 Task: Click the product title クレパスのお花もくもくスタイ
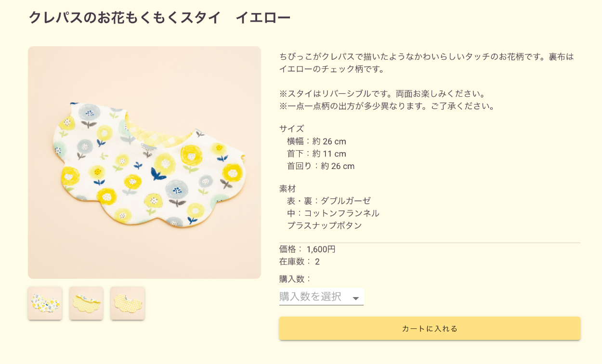click(159, 18)
